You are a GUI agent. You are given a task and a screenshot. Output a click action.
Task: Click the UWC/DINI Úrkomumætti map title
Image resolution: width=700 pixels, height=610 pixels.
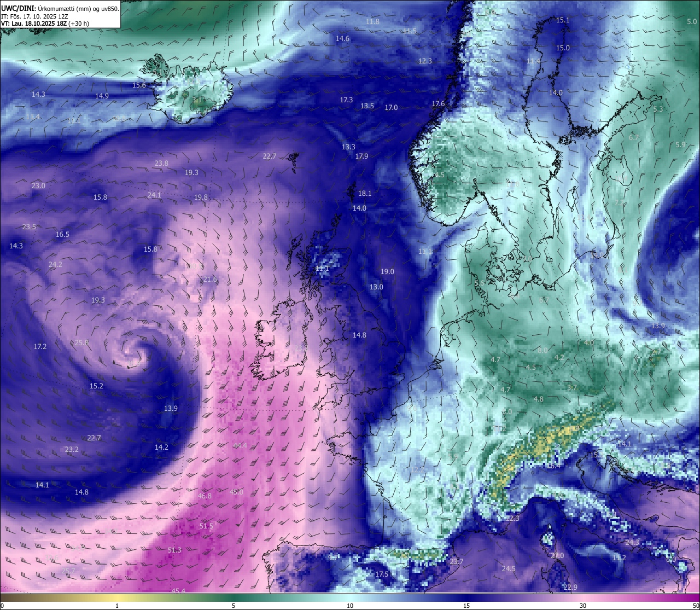click(x=60, y=8)
